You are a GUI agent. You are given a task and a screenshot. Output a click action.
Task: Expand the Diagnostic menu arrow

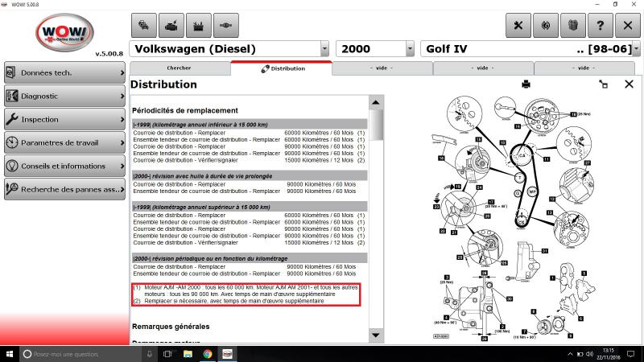122,96
